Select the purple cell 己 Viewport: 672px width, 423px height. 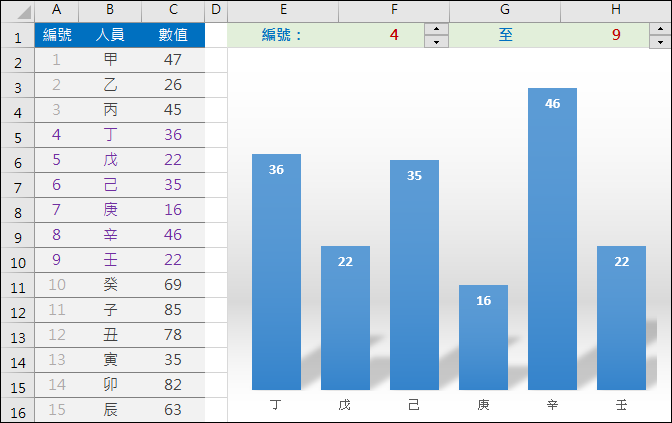click(110, 185)
